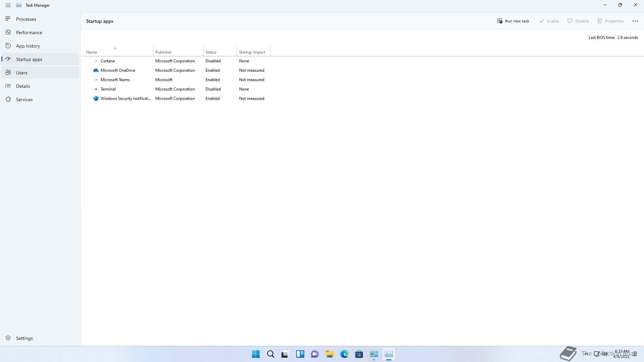Click the Services gear icon
The width and height of the screenshot is (644, 362).
[x=8, y=99]
